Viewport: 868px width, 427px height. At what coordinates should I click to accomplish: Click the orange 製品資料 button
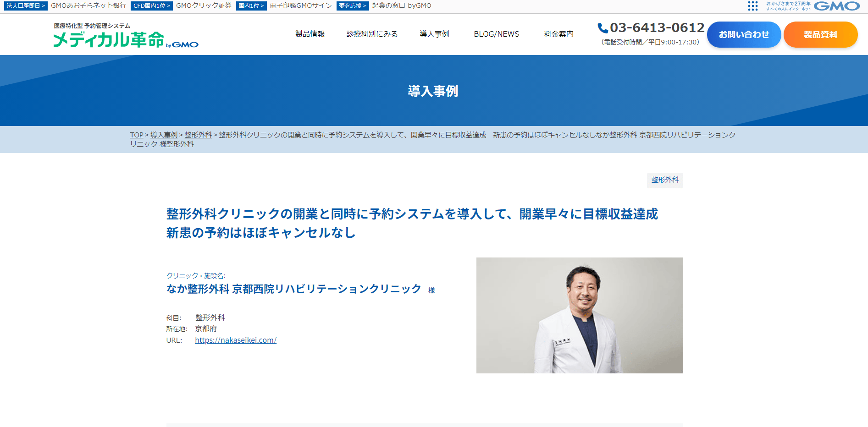tap(820, 34)
